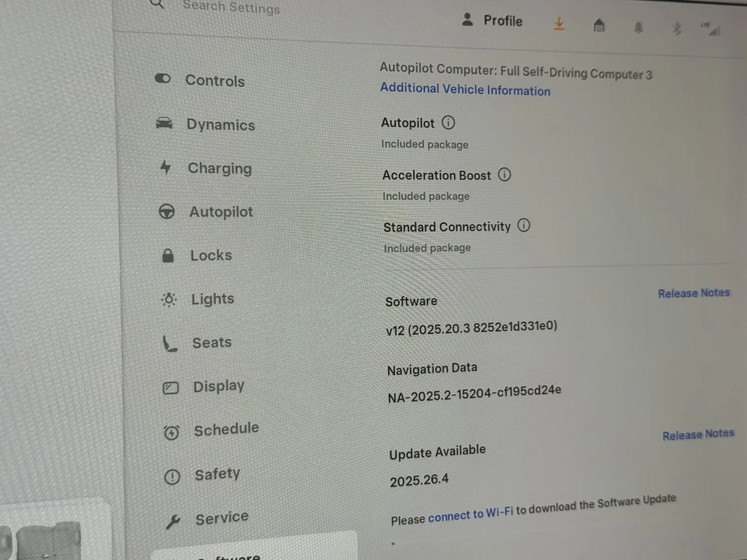View Release Notes for Update Available
This screenshot has width=747, height=560.
tap(698, 434)
